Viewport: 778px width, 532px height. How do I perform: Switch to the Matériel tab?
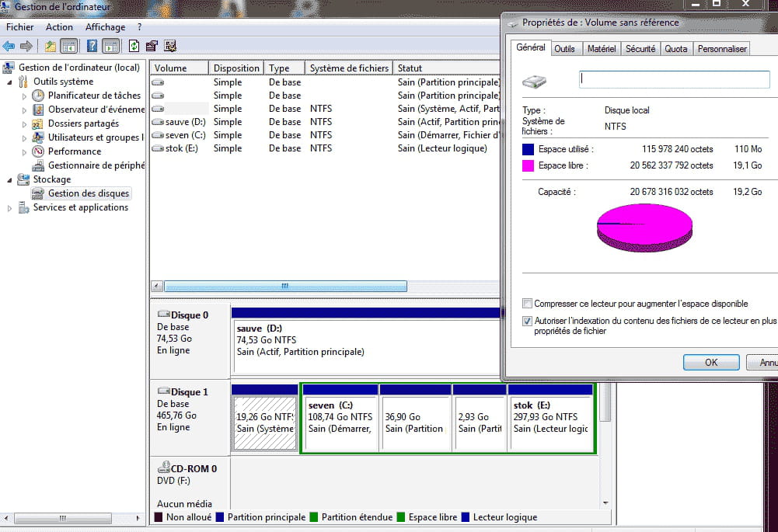point(602,49)
